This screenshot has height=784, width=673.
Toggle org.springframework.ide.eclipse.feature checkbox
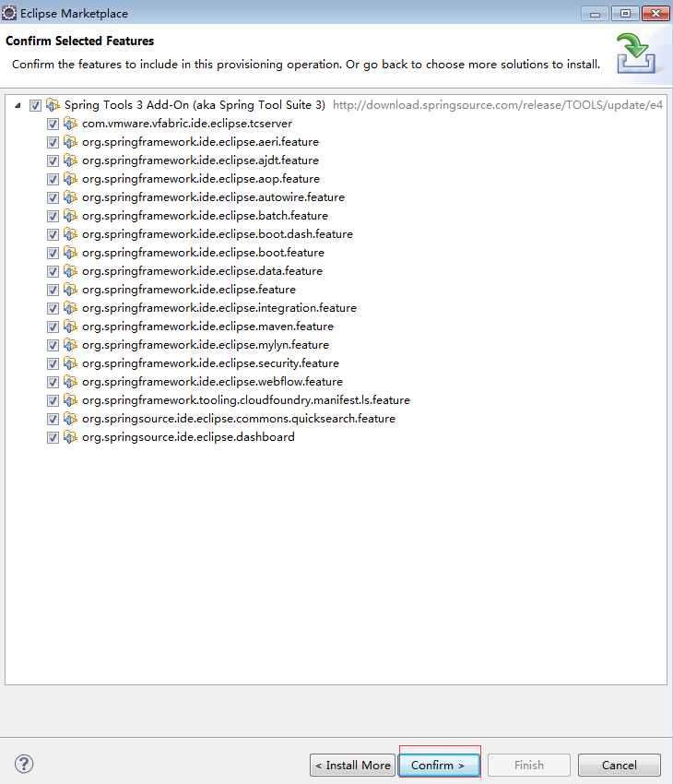(53, 290)
